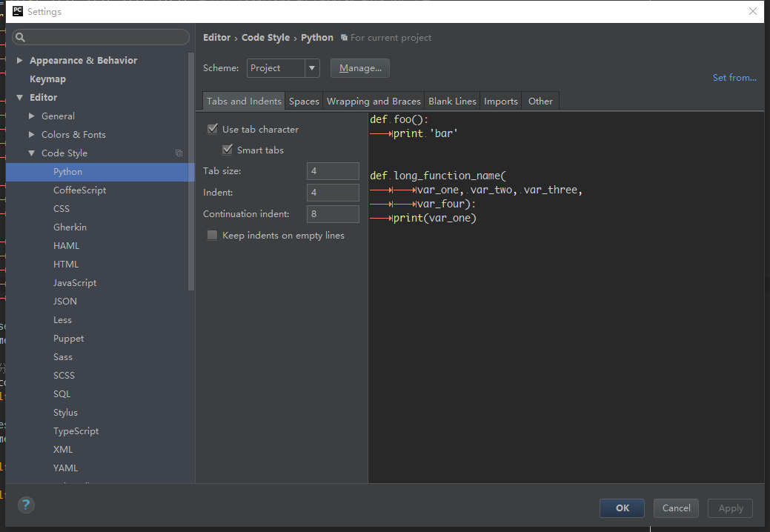Click the settings tree scrollbar
This screenshot has width=770, height=532.
[x=191, y=171]
